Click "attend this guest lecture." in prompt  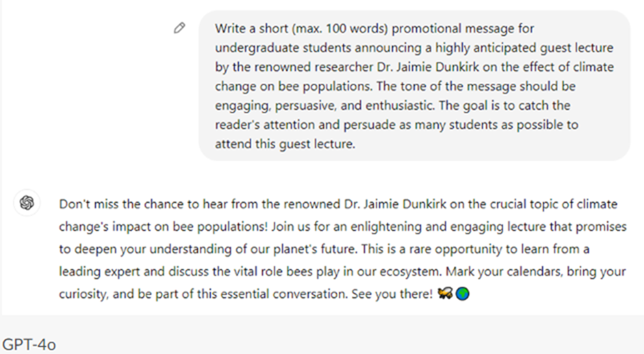(x=285, y=144)
